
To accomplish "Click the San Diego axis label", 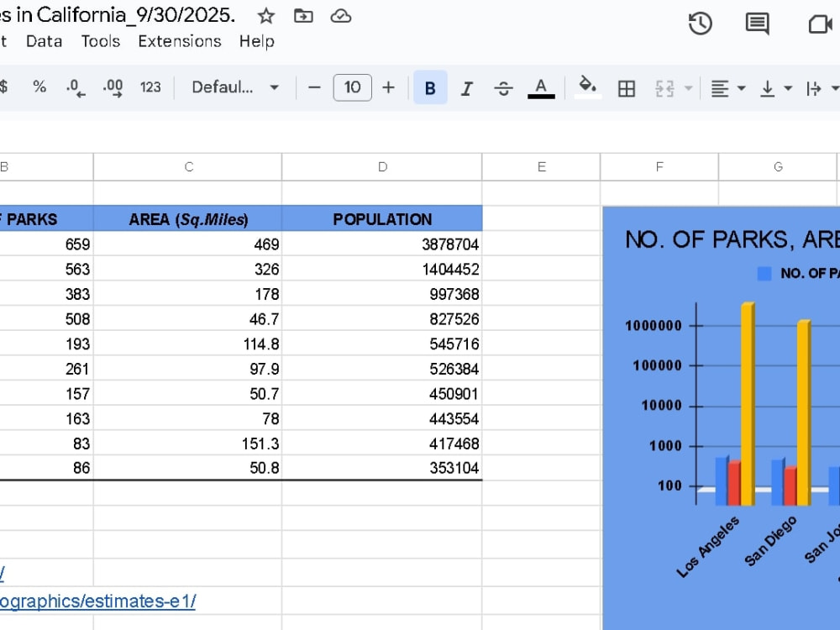I will point(771,541).
